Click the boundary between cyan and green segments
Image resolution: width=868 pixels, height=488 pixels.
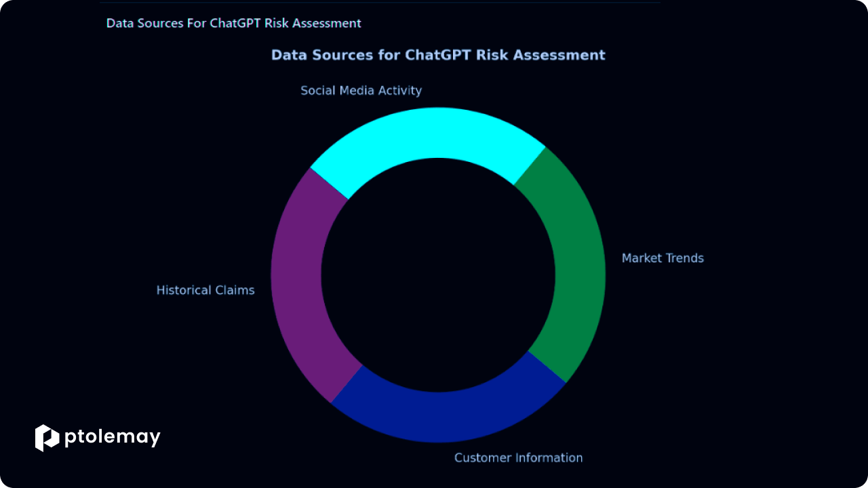pyautogui.click(x=530, y=166)
